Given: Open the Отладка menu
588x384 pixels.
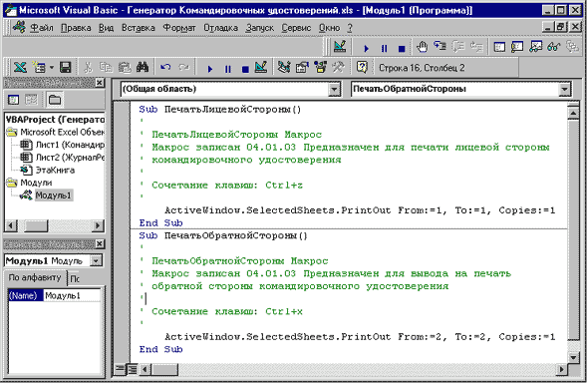Looking at the screenshot, I should pos(220,28).
